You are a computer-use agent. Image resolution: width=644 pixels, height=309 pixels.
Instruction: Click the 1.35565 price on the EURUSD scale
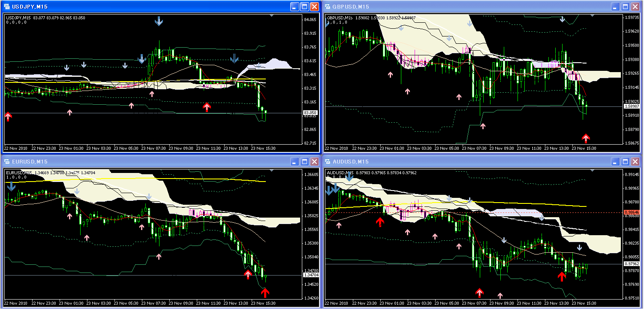[311, 230]
